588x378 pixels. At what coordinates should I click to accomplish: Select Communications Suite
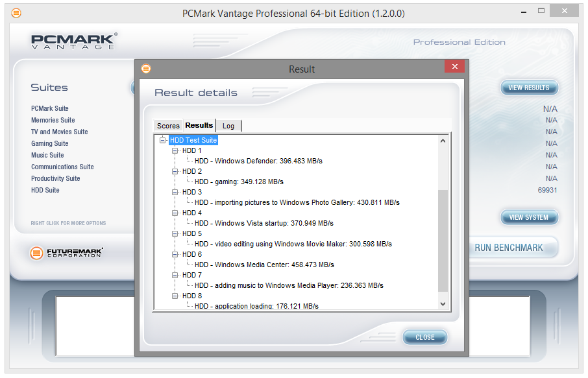tap(62, 167)
